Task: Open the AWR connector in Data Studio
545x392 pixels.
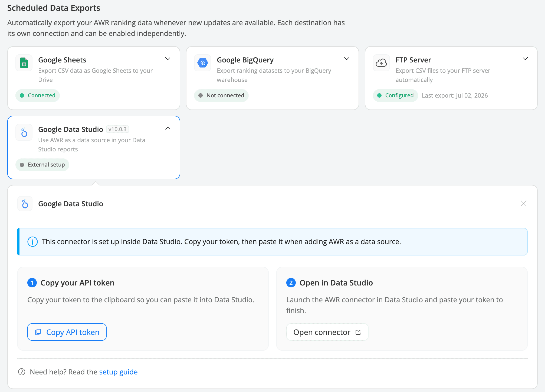Action: 327,332
